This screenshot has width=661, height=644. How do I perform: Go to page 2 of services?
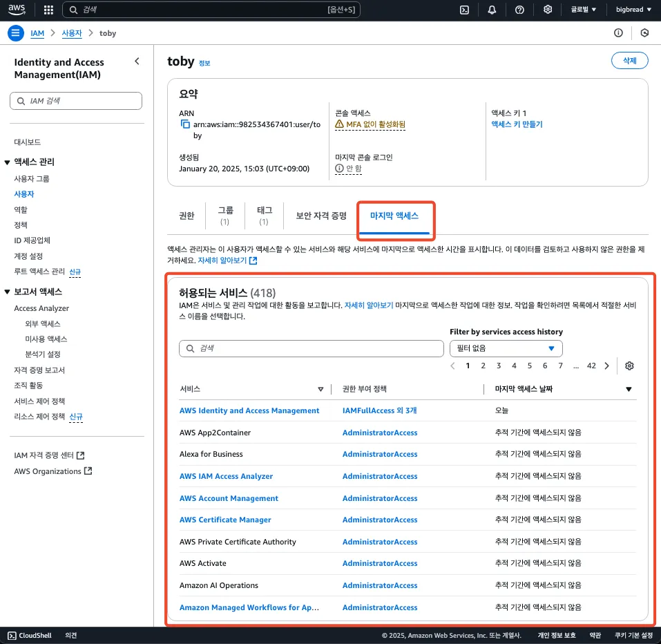pyautogui.click(x=483, y=366)
